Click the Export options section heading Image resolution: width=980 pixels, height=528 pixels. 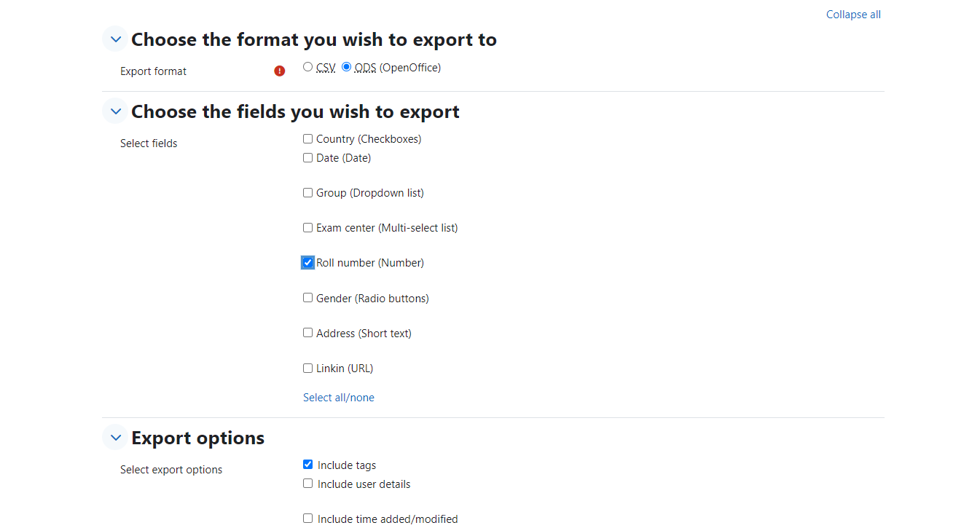click(x=197, y=438)
